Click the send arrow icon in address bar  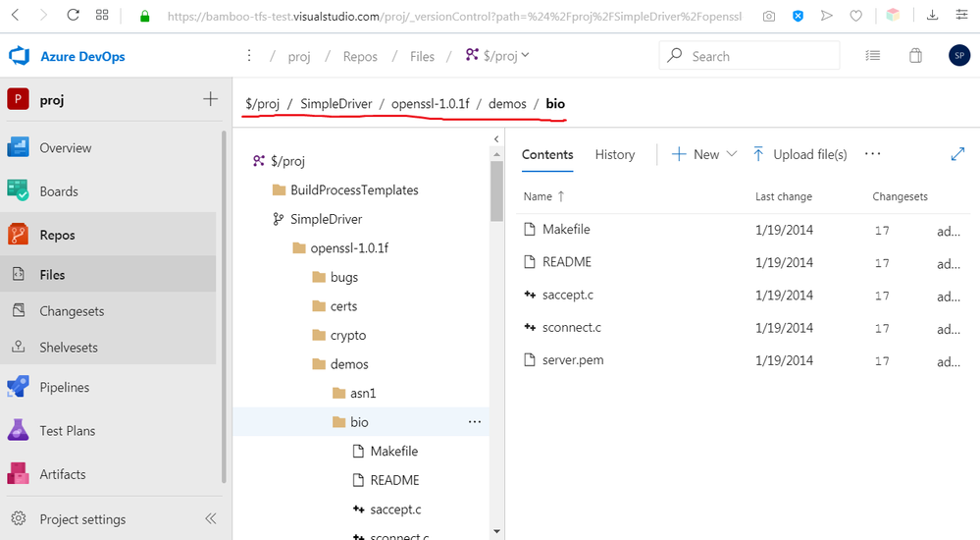pos(826,16)
